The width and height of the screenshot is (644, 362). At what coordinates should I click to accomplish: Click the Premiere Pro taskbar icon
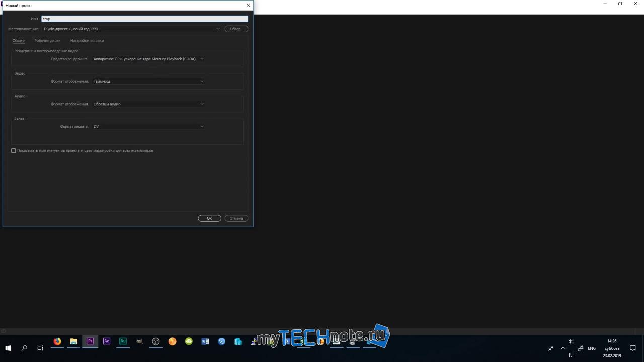(90, 341)
